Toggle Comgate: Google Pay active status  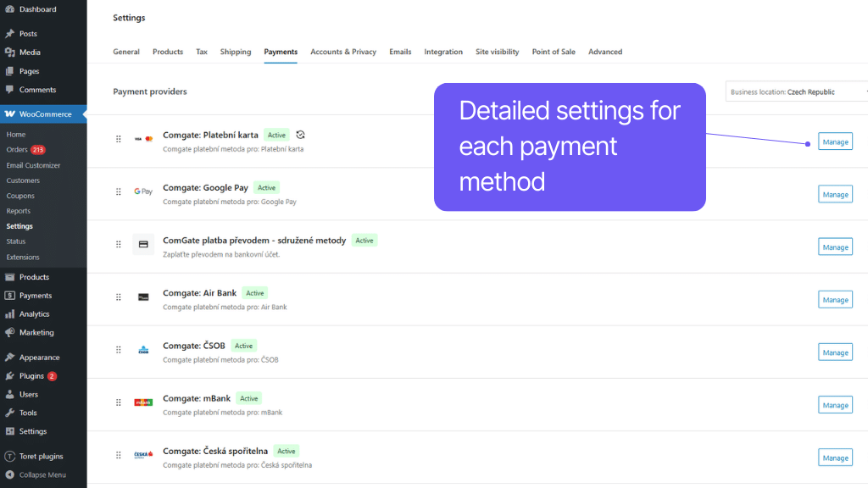point(266,187)
